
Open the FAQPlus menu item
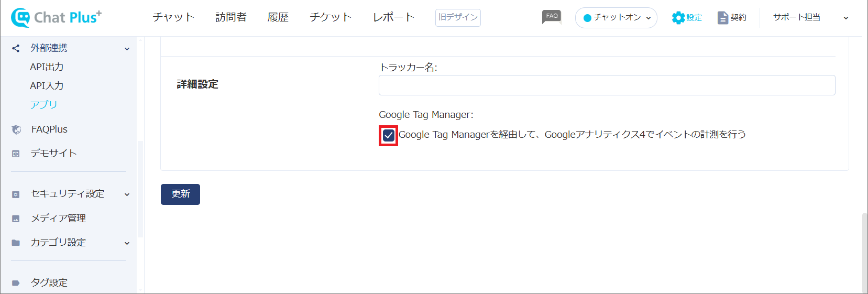coord(49,129)
